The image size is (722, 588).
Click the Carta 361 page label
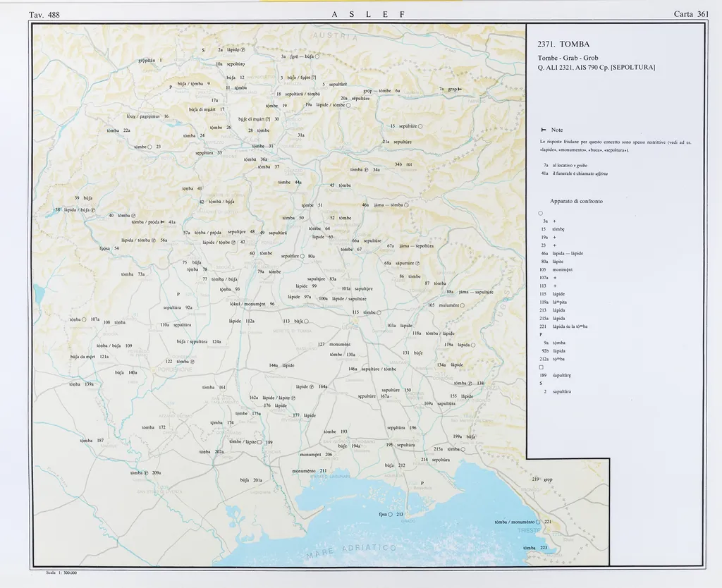click(x=691, y=14)
